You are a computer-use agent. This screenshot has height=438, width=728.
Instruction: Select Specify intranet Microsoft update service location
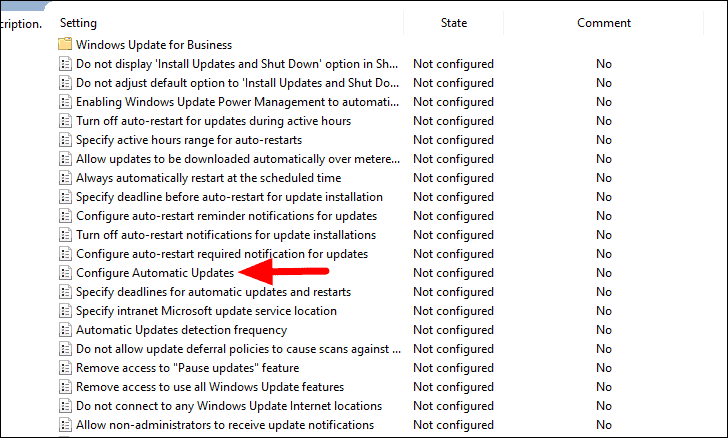pyautogui.click(x=206, y=311)
